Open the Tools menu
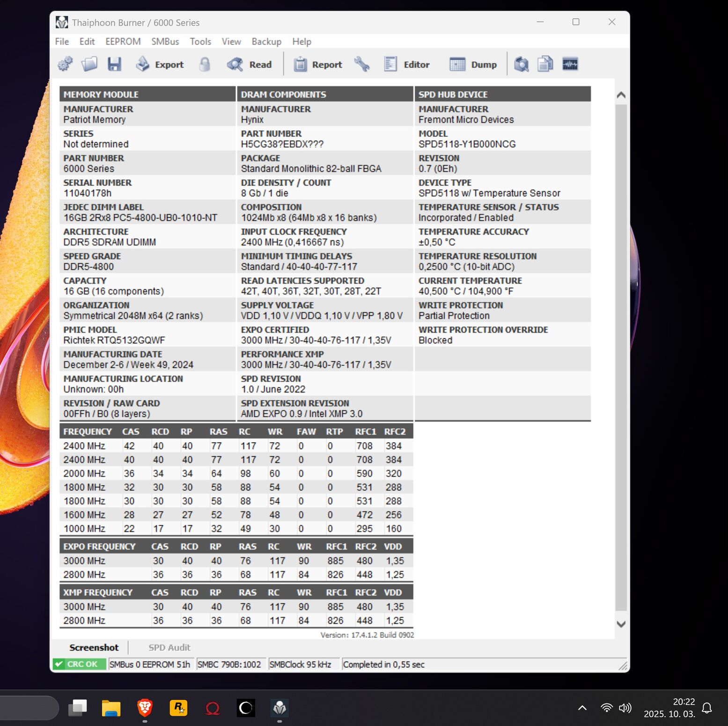 click(x=200, y=41)
